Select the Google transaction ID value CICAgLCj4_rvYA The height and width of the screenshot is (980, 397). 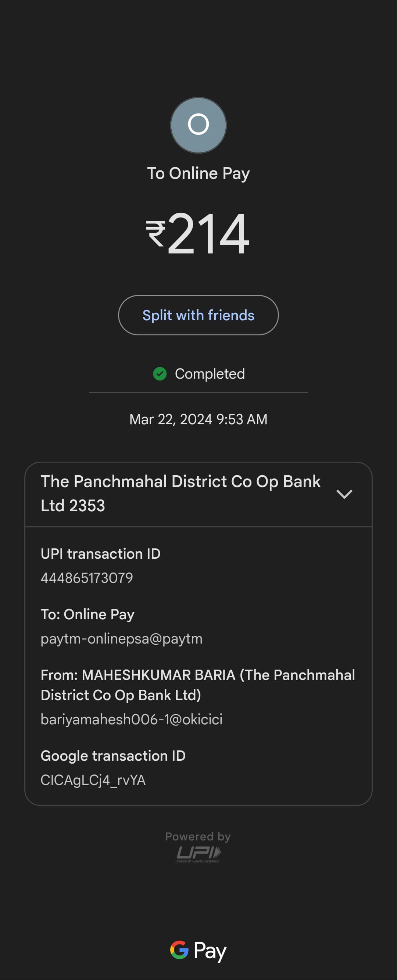click(x=93, y=780)
